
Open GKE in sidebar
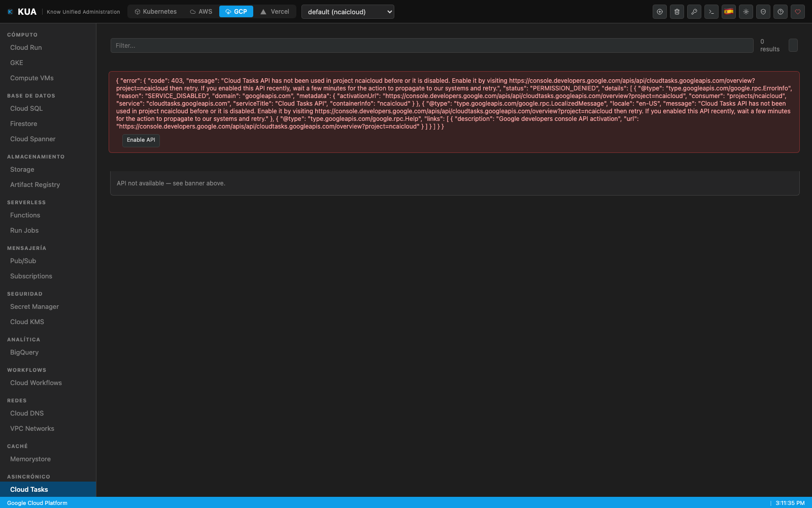pyautogui.click(x=48, y=63)
